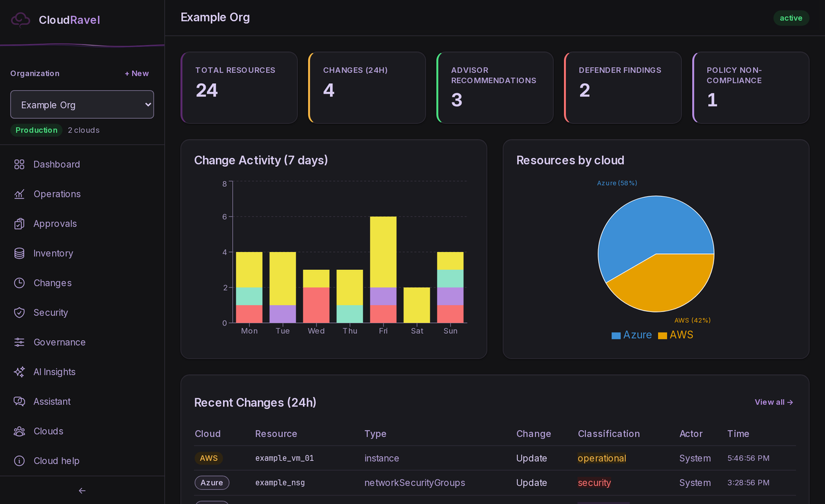The height and width of the screenshot is (504, 825).
Task: Click the Approvals clipboard icon
Action: coord(19,224)
